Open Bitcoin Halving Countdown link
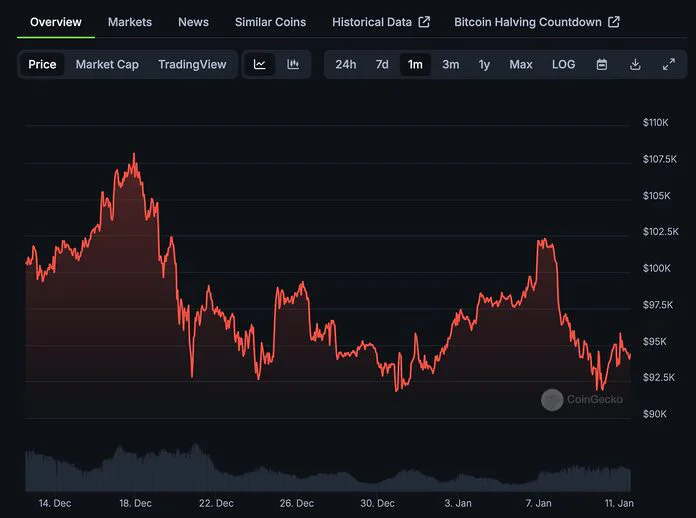This screenshot has width=696, height=518. [537, 22]
